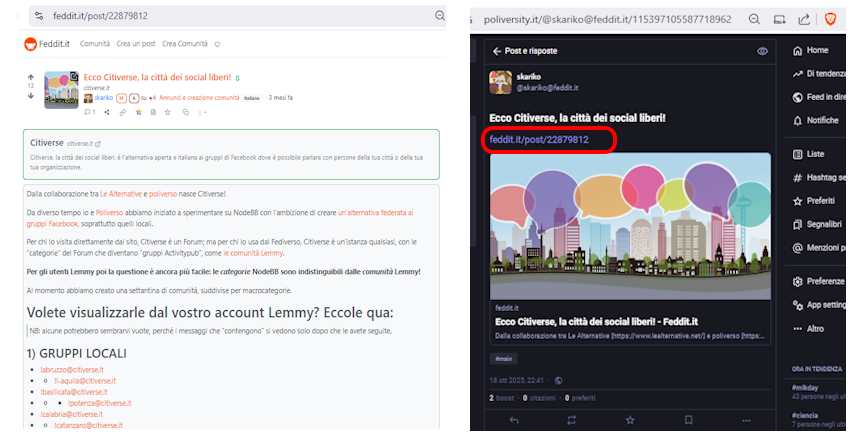Click the Citiverse cityscape preview image
The width and height of the screenshot is (867, 442).
point(630,224)
